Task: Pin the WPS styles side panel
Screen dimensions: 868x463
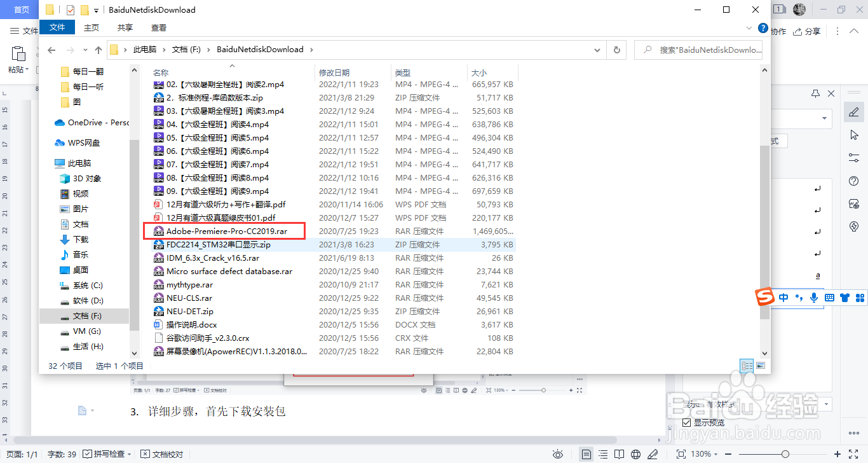Action: pos(816,93)
